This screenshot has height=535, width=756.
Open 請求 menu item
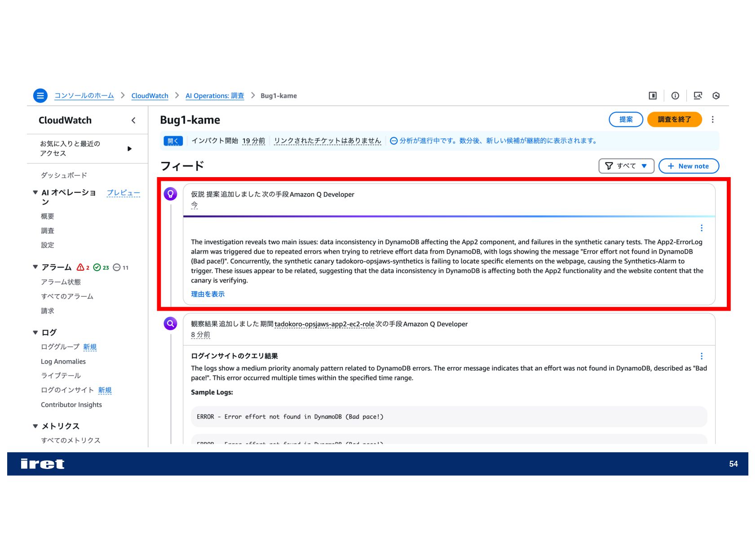(48, 311)
